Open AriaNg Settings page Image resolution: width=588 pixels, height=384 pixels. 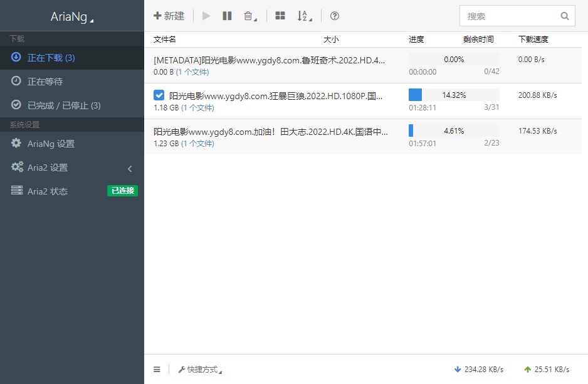(x=72, y=144)
